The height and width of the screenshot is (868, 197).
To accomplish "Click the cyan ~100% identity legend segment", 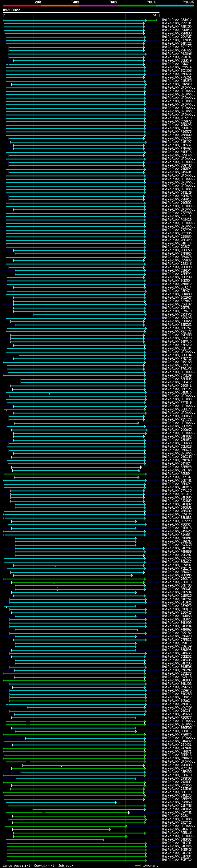I will pyautogui.click(x=175, y=6).
